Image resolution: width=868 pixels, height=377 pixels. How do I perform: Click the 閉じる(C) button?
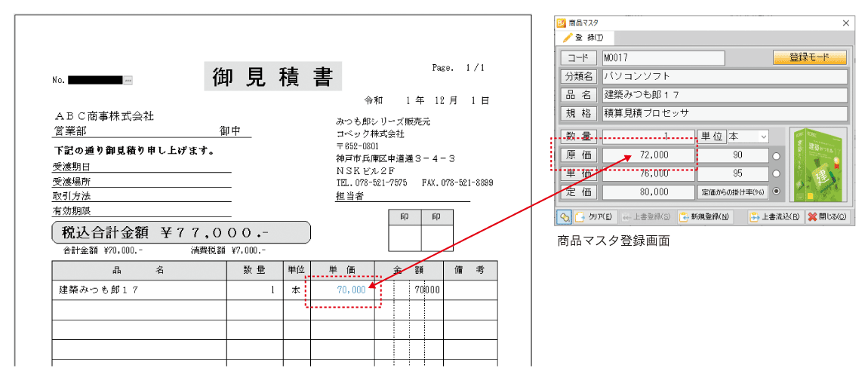[826, 216]
